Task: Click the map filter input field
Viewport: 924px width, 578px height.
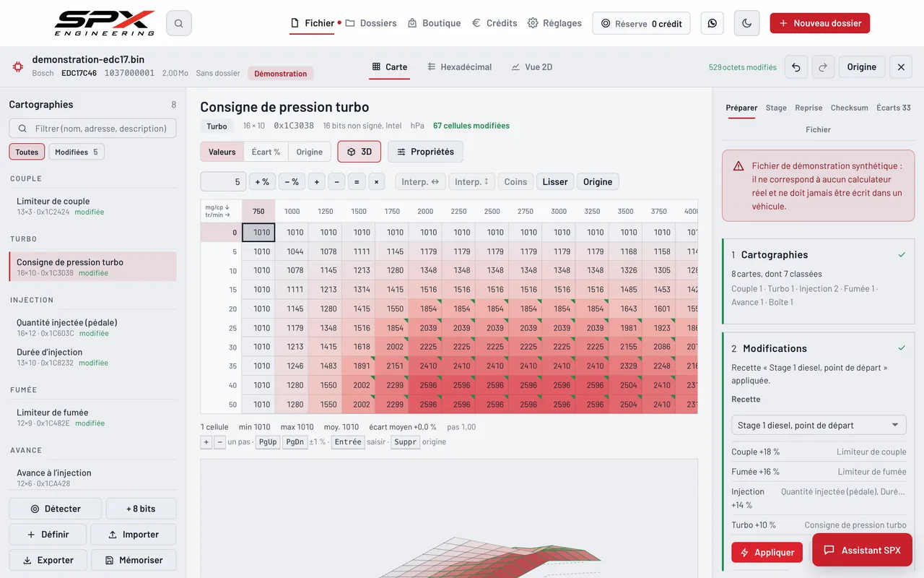Action: tap(92, 129)
